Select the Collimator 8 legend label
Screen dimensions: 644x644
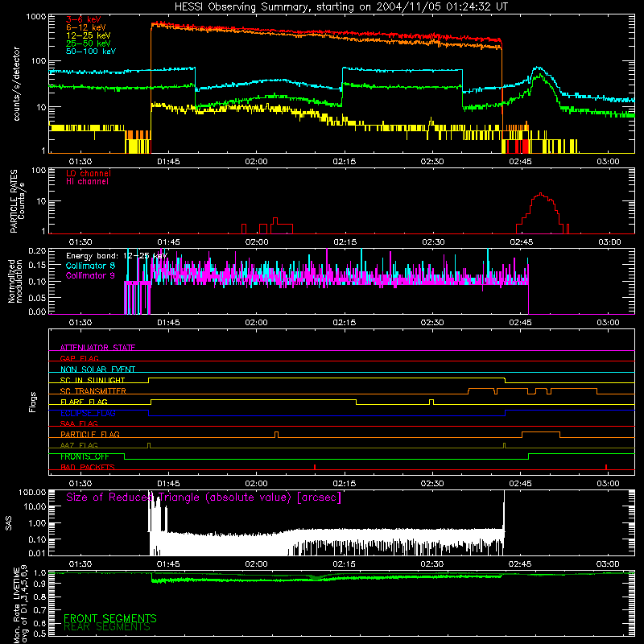(x=90, y=266)
